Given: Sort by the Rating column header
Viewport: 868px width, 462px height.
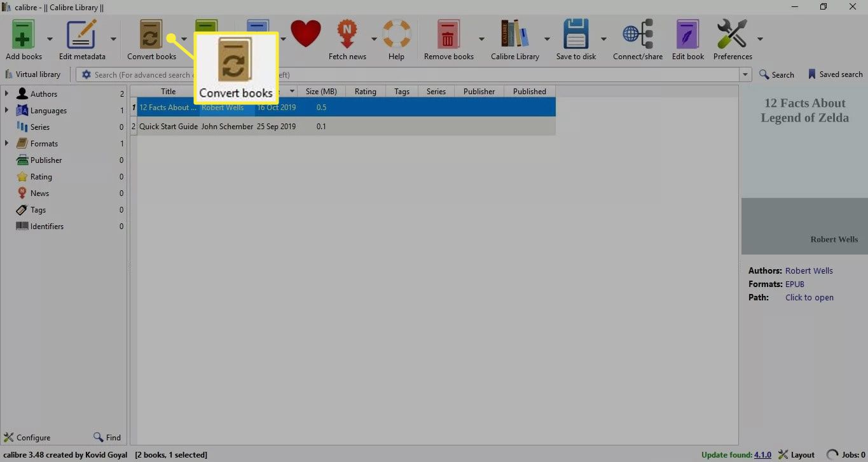Looking at the screenshot, I should pyautogui.click(x=365, y=91).
